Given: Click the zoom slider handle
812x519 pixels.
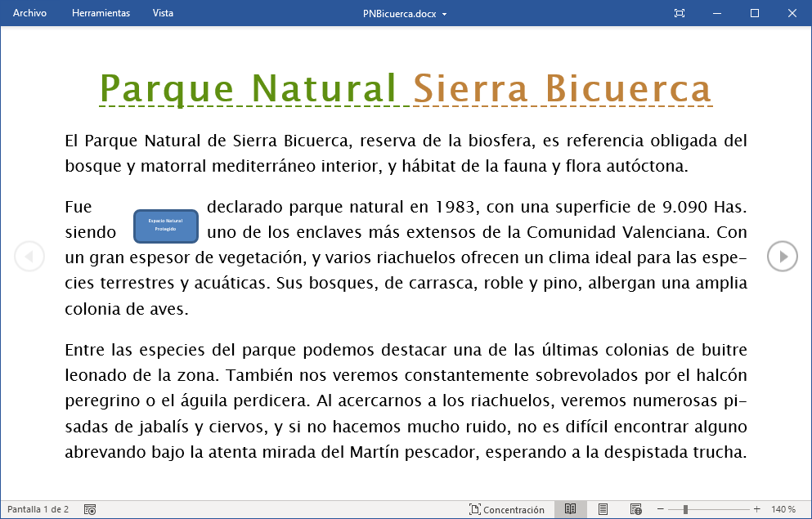Looking at the screenshot, I should point(685,509).
